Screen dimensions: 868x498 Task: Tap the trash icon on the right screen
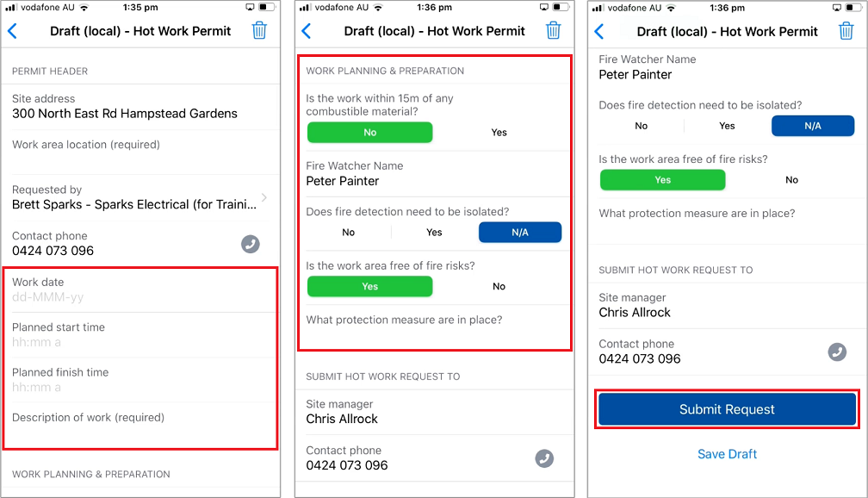coord(846,31)
